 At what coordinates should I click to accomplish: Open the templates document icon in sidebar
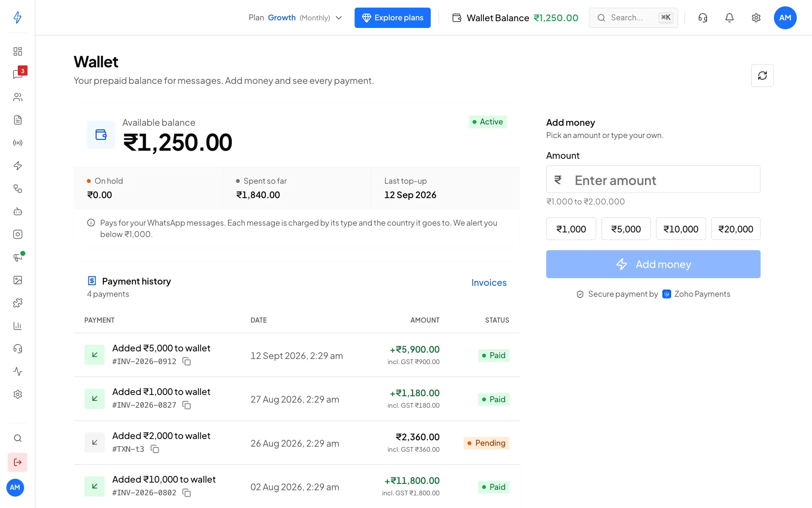(x=17, y=120)
